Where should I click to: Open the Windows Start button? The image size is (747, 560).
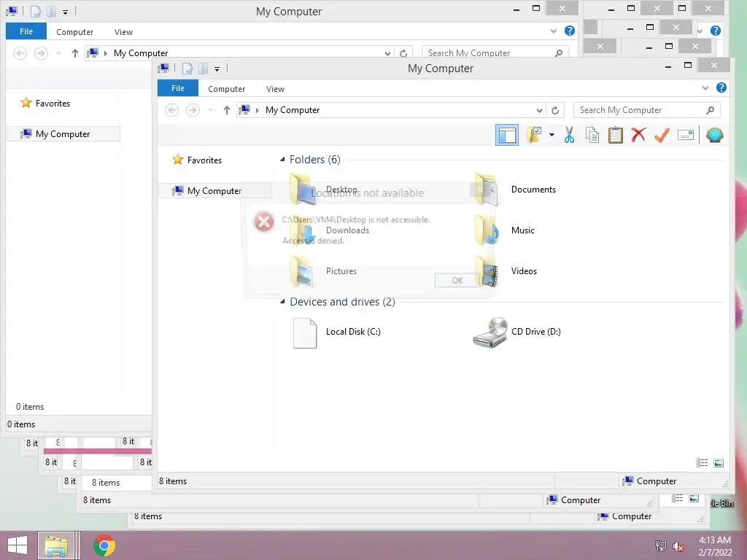(x=18, y=545)
